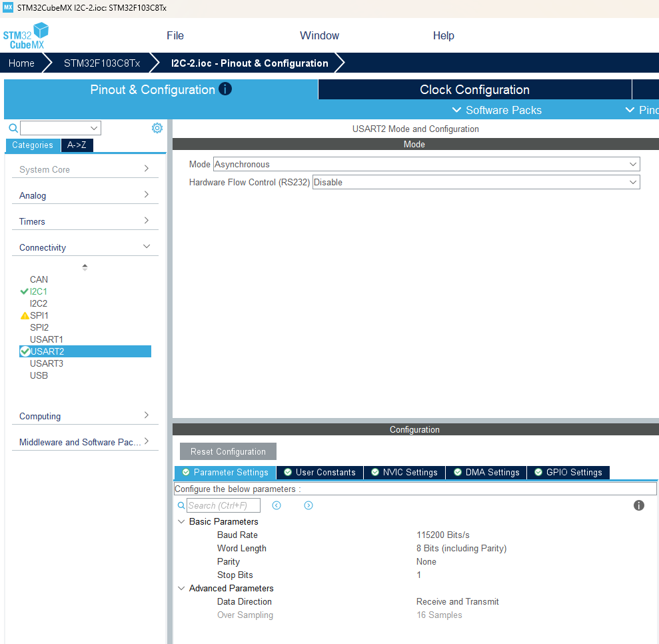Select CAN in the Connectivity list
Image resolution: width=659 pixels, height=644 pixels.
point(39,279)
